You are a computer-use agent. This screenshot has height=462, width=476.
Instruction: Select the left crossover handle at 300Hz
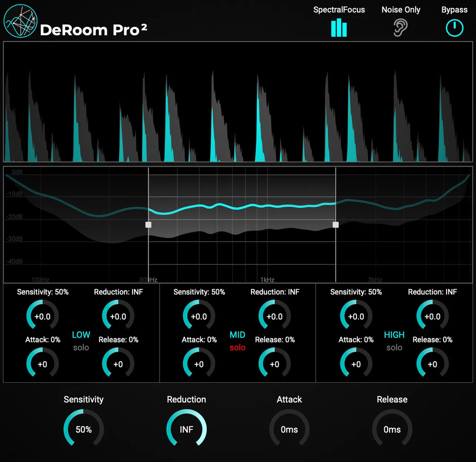(x=148, y=225)
